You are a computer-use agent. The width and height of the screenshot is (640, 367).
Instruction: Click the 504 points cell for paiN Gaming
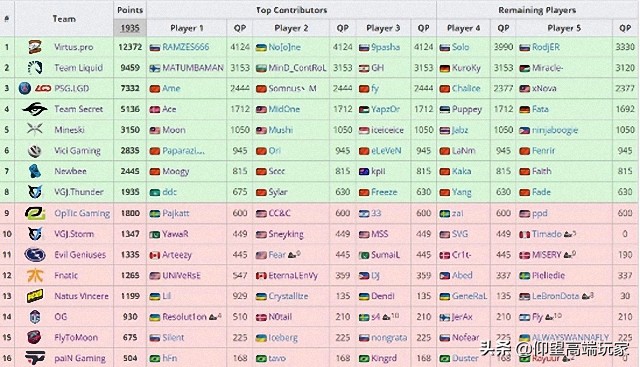pyautogui.click(x=130, y=358)
